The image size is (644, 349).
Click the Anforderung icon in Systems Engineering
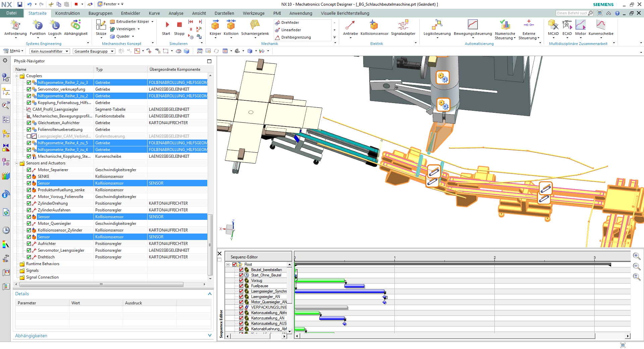tap(15, 25)
